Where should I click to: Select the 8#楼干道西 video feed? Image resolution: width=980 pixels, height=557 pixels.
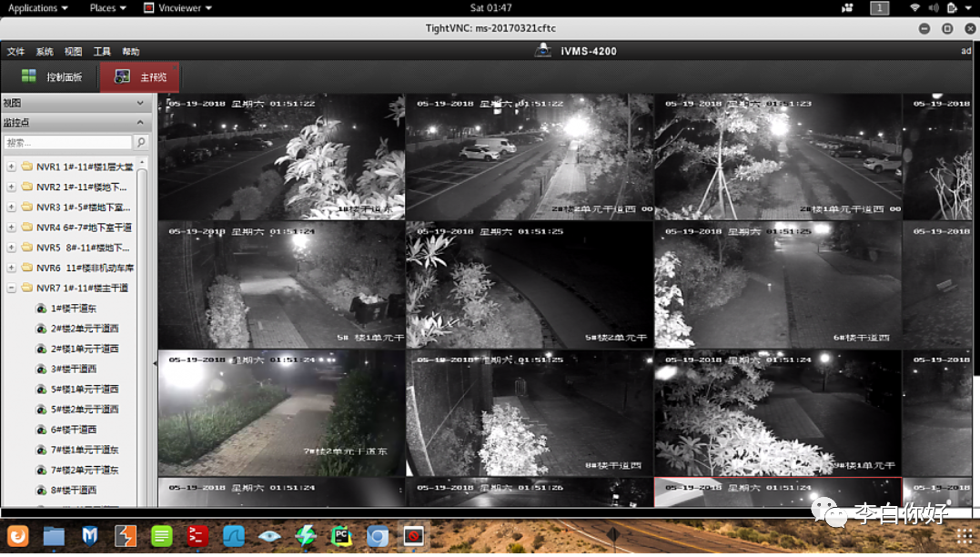(x=530, y=413)
